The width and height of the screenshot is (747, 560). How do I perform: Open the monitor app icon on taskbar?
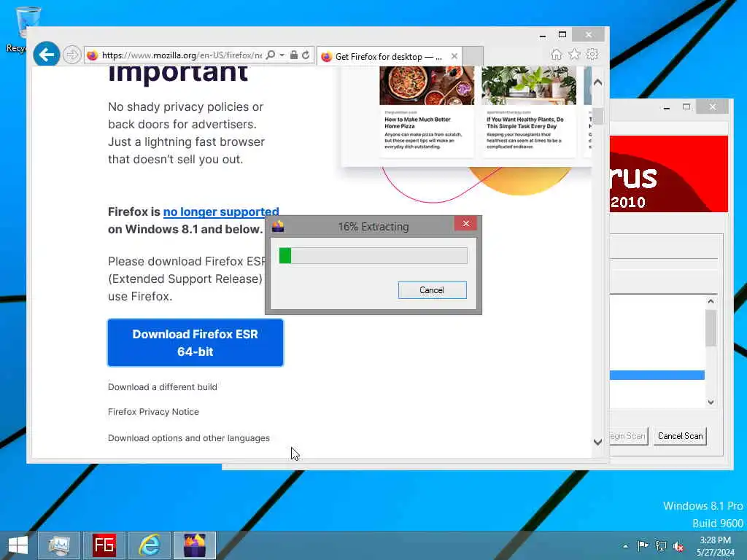[58, 545]
